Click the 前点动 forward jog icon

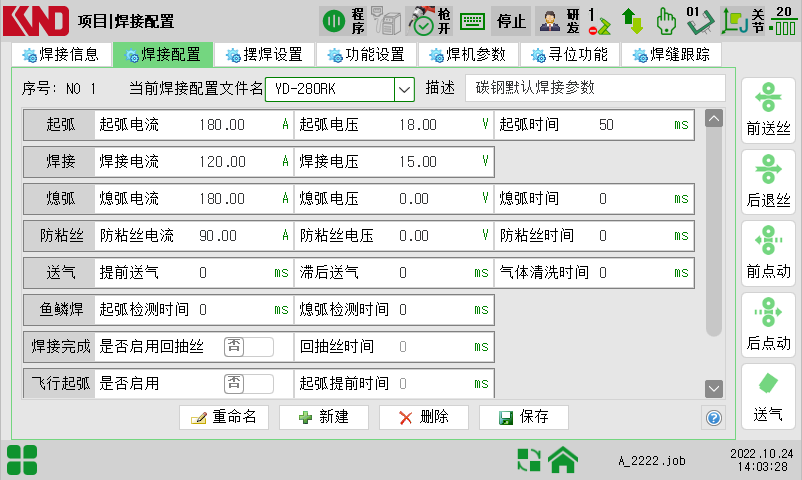pyautogui.click(x=768, y=253)
